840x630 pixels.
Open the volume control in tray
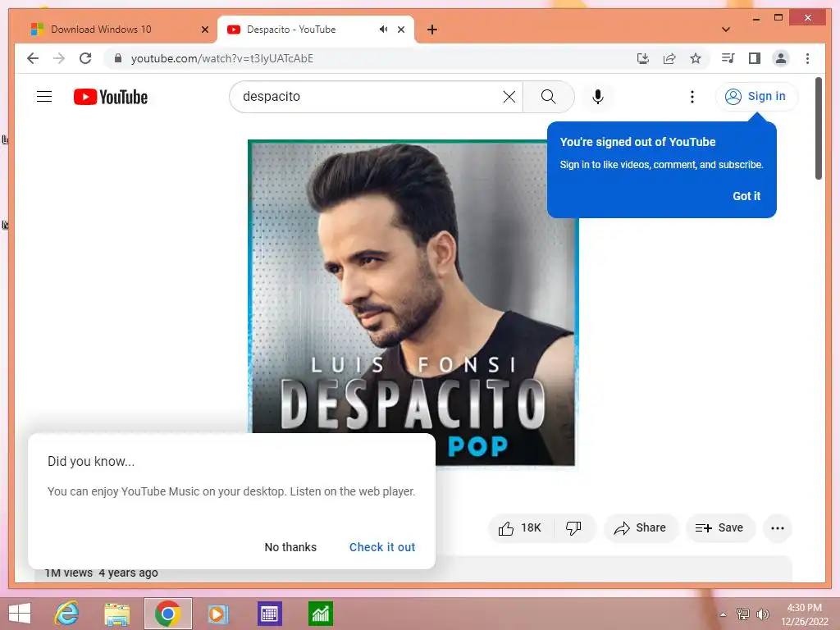pyautogui.click(x=763, y=614)
